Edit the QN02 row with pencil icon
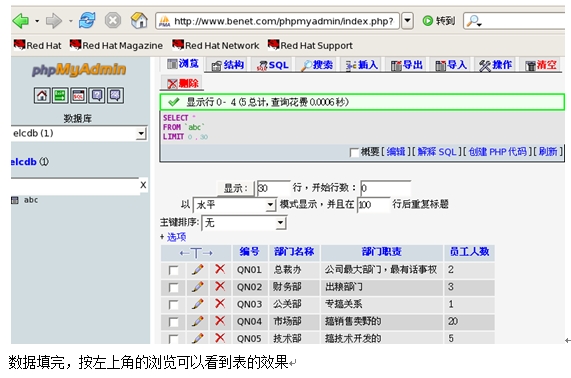Screen dimensions: 571x378 pyautogui.click(x=198, y=287)
